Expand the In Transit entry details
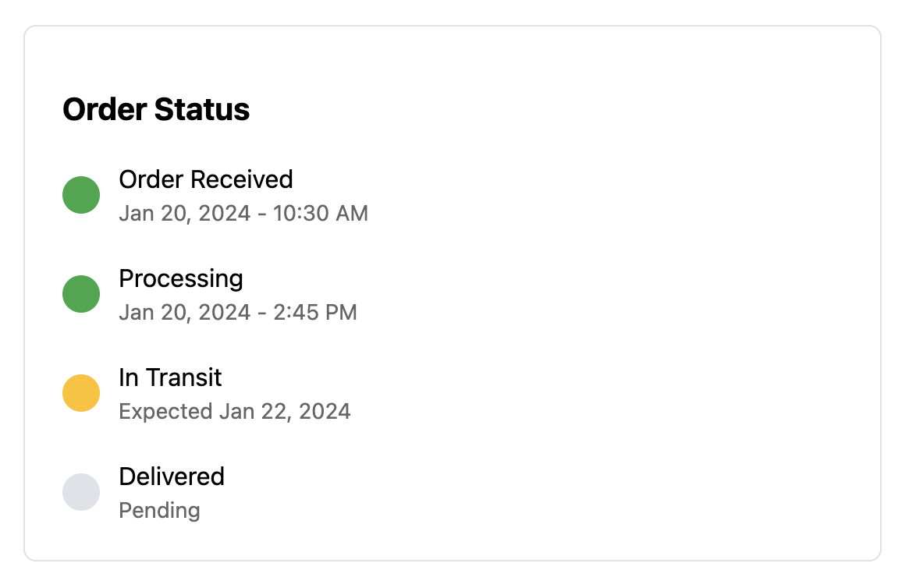The width and height of the screenshot is (916, 588). [170, 377]
